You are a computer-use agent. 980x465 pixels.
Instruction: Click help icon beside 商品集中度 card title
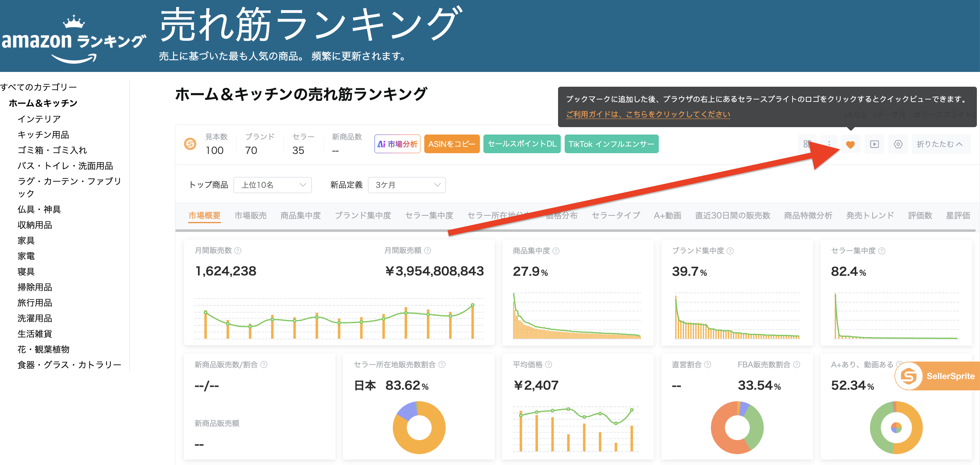[x=556, y=251]
